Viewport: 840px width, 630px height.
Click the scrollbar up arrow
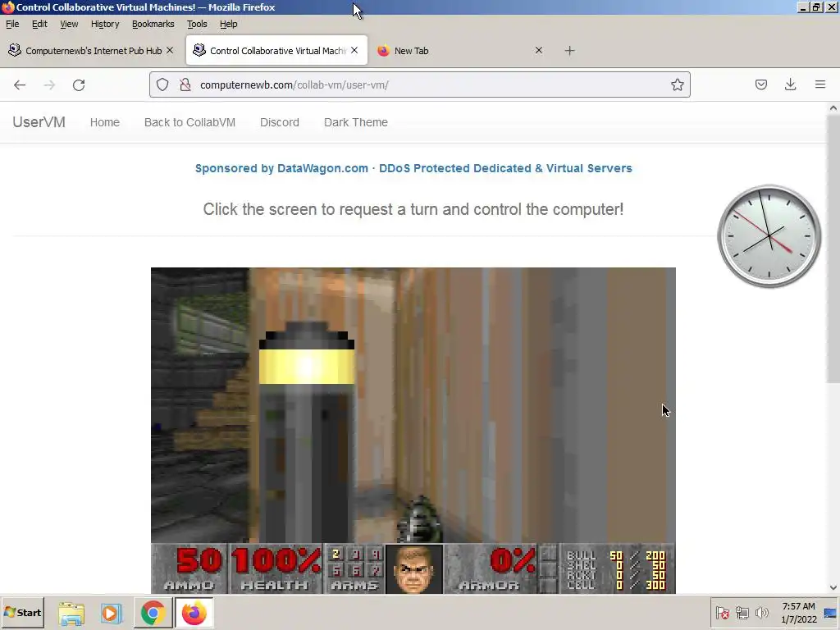click(x=833, y=107)
